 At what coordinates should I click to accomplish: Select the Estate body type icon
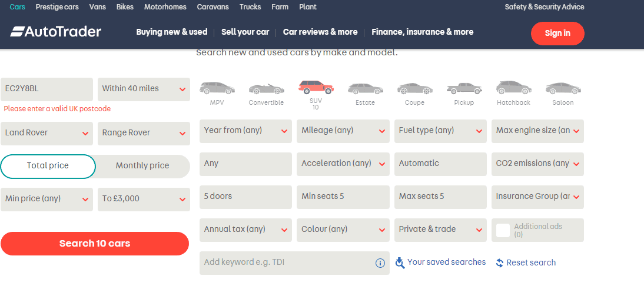coord(365,88)
